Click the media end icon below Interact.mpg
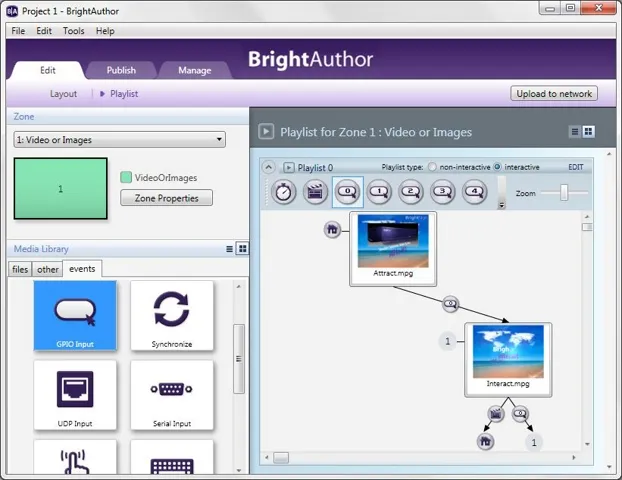 click(x=495, y=414)
